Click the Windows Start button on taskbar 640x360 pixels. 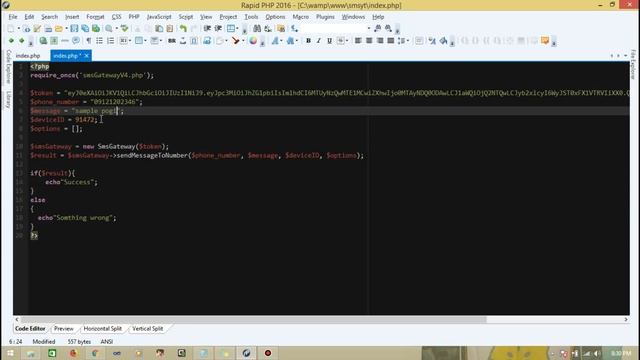point(10,353)
